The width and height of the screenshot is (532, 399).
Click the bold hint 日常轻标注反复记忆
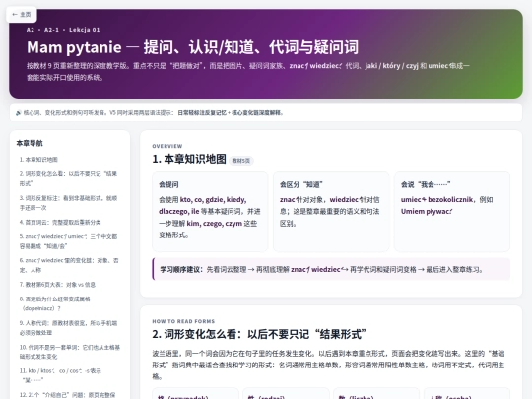pos(202,113)
